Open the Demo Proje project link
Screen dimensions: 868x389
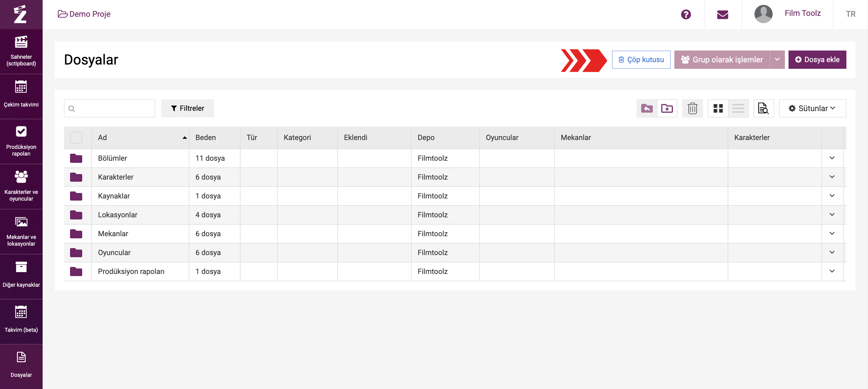pyautogui.click(x=84, y=14)
